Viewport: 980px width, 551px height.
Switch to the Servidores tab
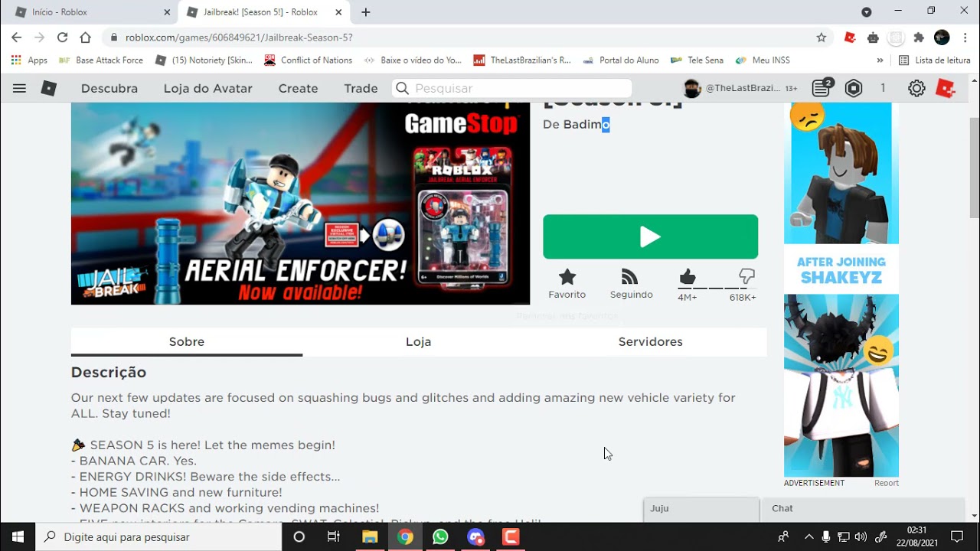coord(650,342)
